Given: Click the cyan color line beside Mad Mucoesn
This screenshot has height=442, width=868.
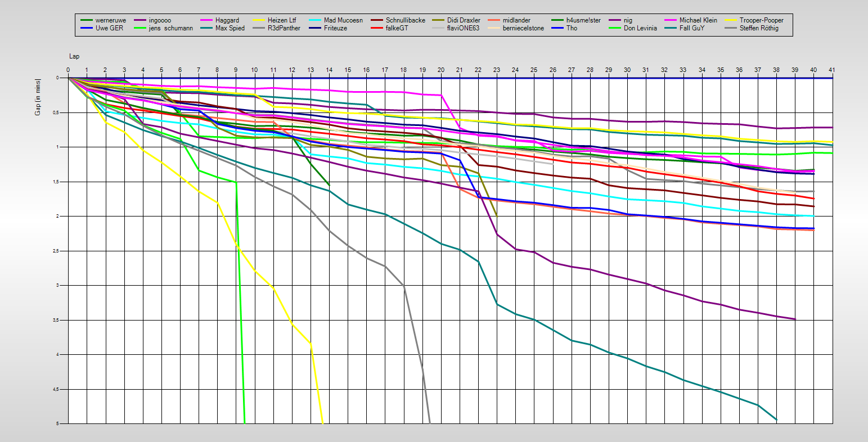Looking at the screenshot, I should (x=315, y=20).
